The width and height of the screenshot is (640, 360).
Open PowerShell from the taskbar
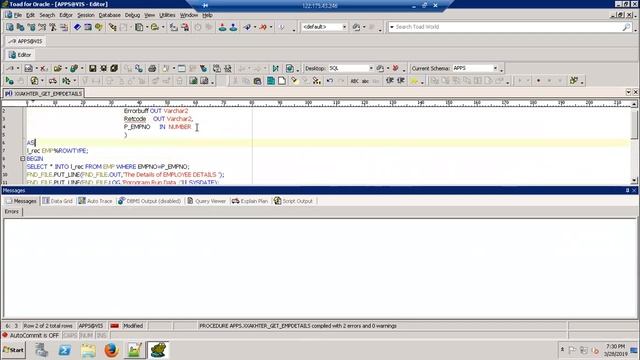[x=64, y=350]
